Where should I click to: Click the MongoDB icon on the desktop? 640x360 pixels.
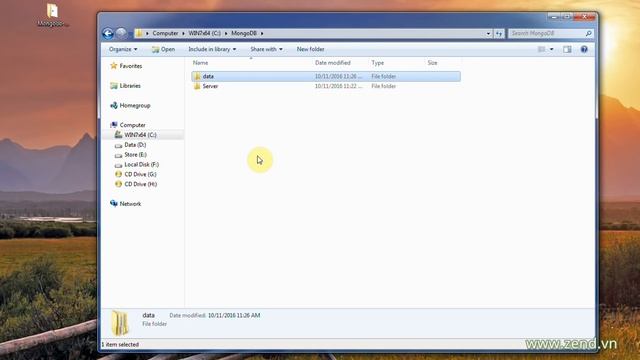[x=52, y=15]
